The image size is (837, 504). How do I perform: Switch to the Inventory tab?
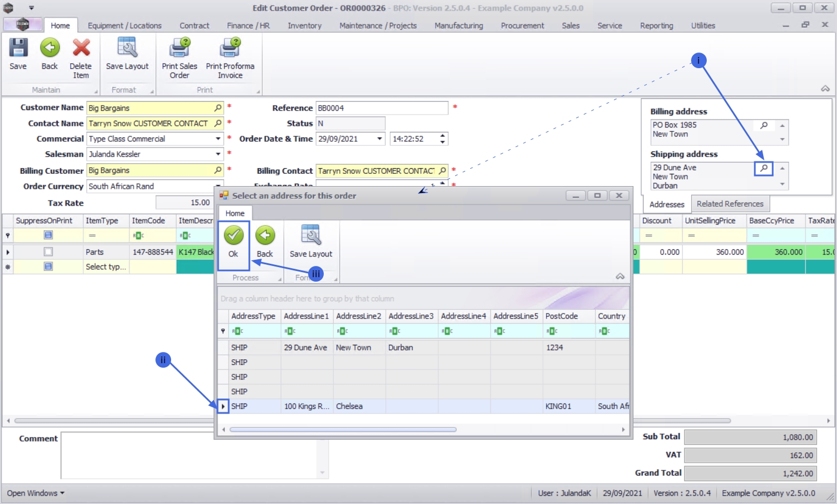(305, 26)
